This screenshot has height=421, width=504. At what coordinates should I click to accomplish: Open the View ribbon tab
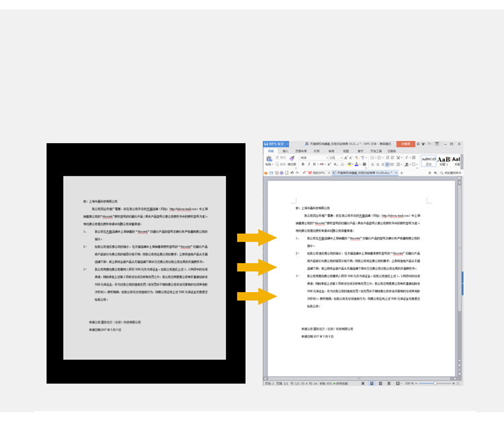[346, 151]
